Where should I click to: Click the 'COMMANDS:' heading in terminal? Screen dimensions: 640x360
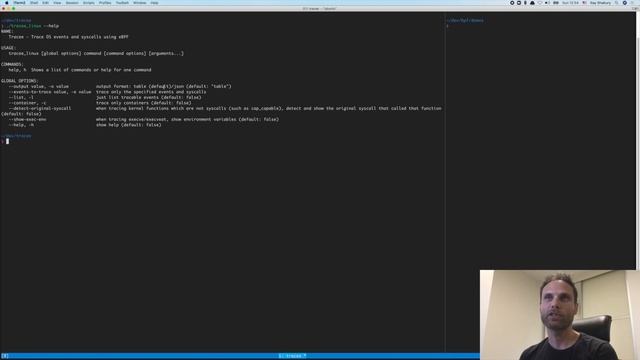(12, 64)
